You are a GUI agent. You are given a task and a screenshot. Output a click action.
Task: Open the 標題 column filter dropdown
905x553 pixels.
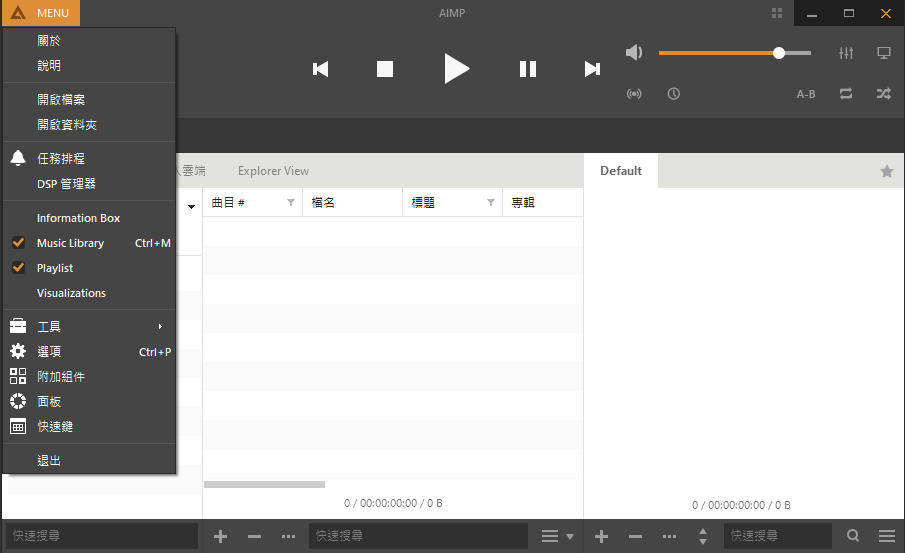[x=490, y=203]
